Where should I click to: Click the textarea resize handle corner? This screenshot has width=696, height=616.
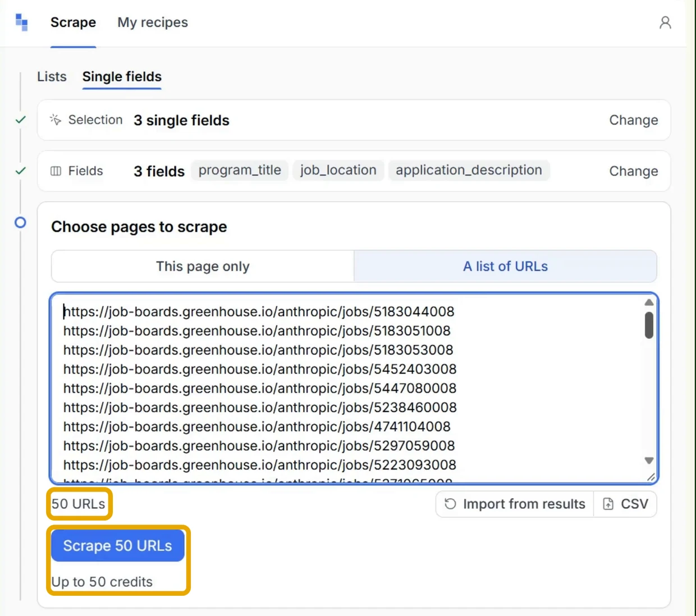[651, 477]
